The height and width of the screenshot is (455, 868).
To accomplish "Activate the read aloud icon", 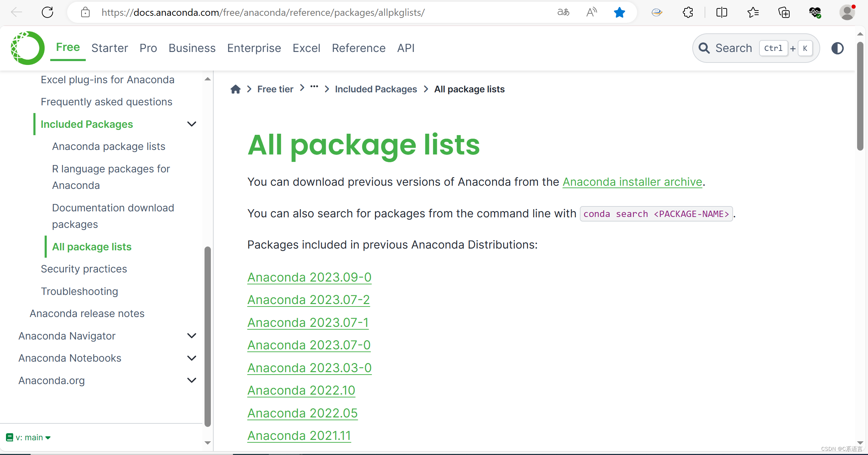I will (592, 13).
